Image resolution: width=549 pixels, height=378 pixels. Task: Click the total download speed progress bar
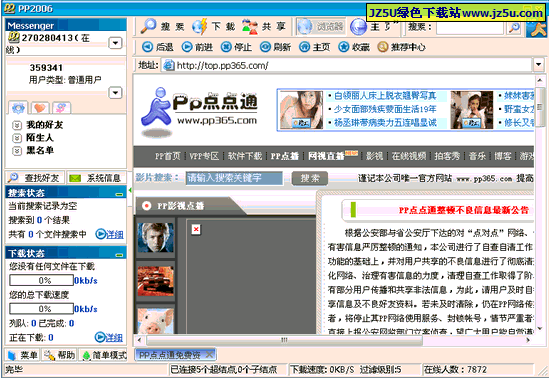(x=41, y=309)
